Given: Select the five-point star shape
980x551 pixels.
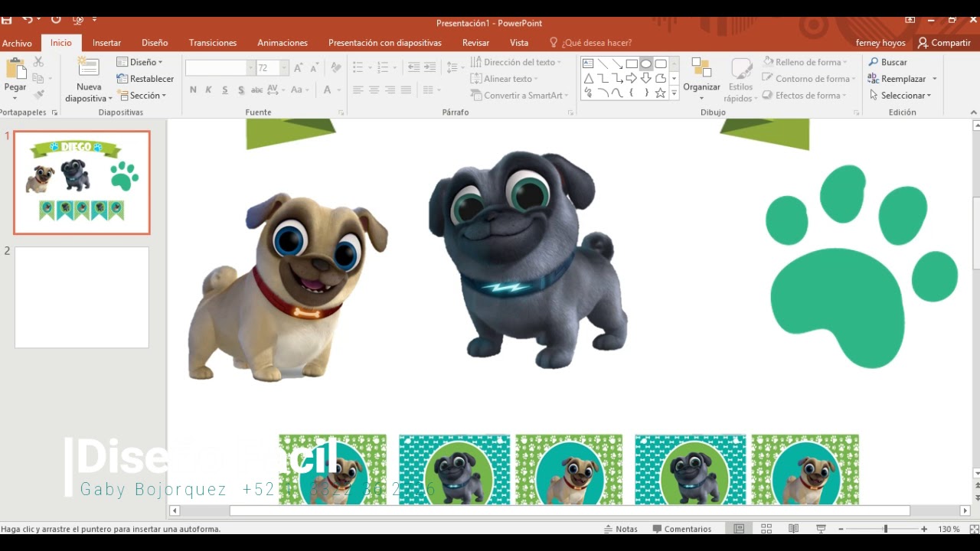Looking at the screenshot, I should 661,93.
